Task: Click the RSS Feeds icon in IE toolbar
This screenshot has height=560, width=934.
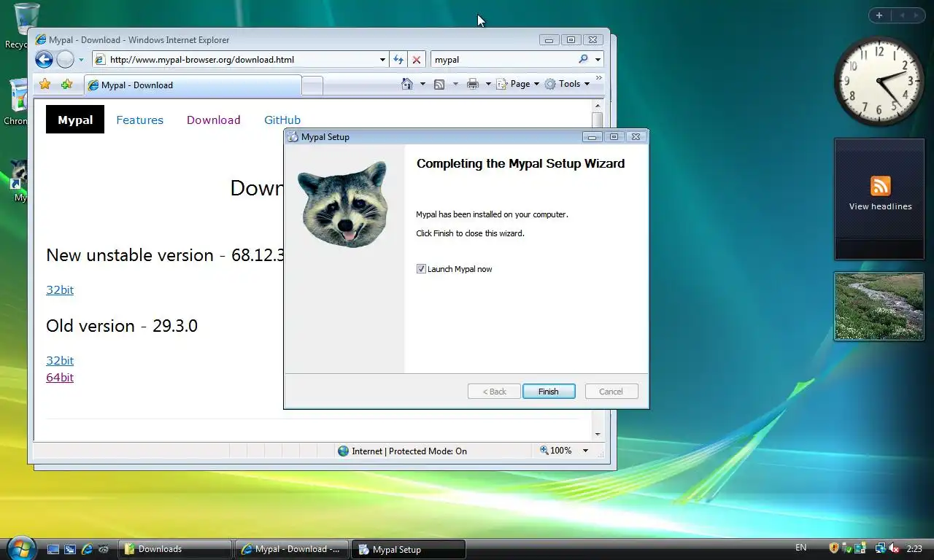Action: [x=439, y=84]
